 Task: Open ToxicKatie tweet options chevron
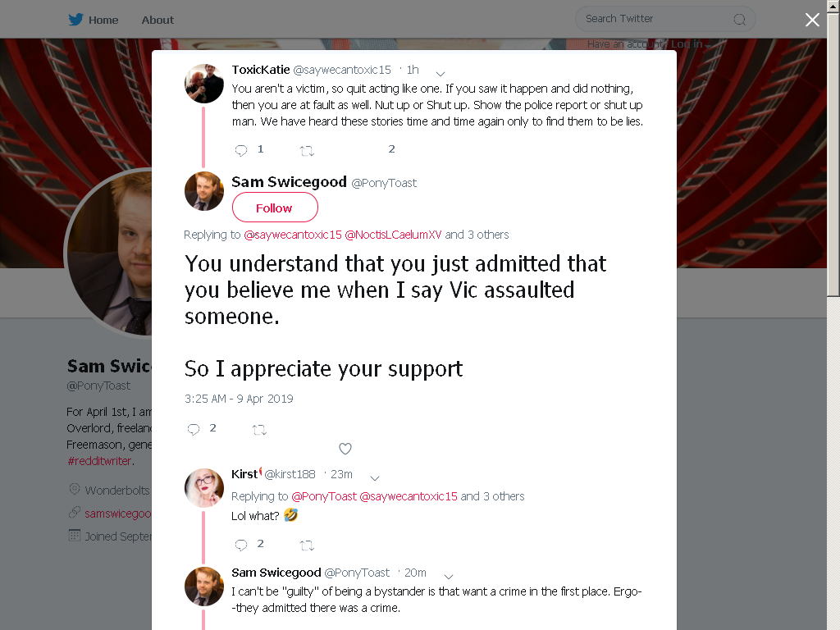441,73
